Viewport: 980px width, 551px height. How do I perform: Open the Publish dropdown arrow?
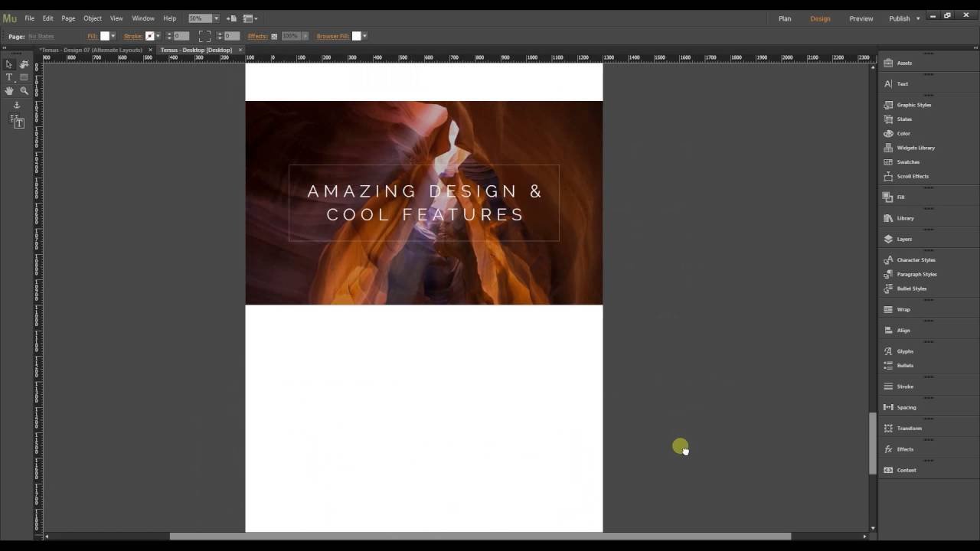click(x=916, y=18)
